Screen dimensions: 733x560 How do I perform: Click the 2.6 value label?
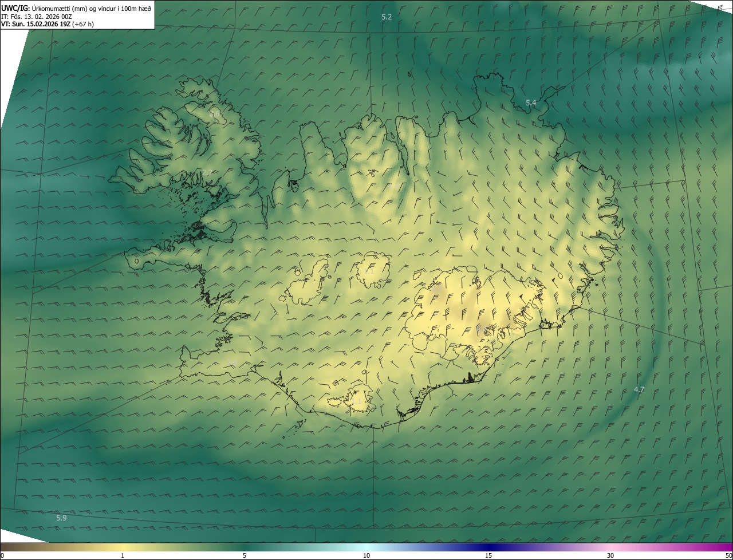click(x=215, y=114)
